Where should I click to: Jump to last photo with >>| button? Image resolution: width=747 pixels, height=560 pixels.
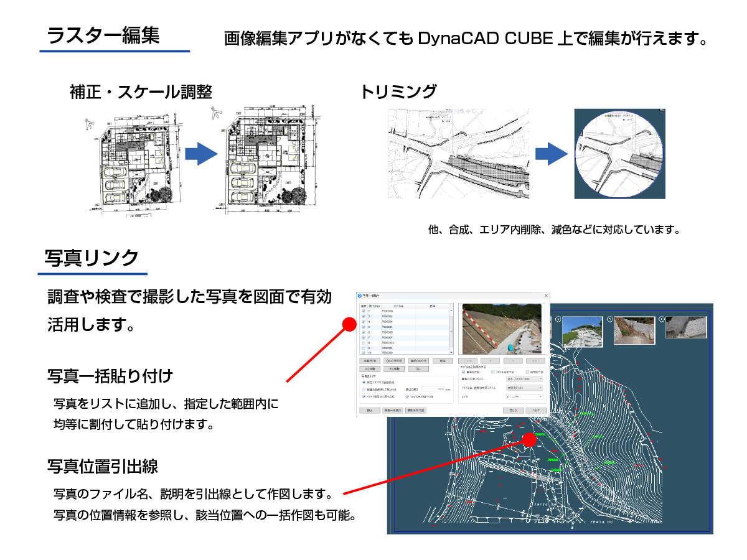(535, 360)
